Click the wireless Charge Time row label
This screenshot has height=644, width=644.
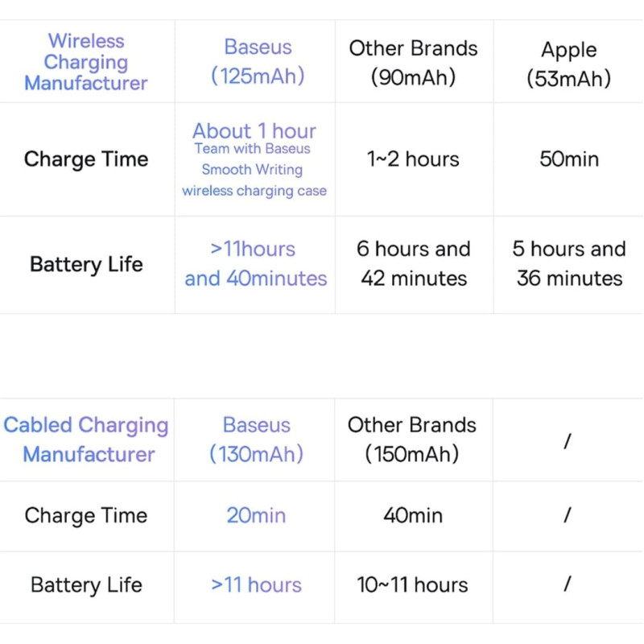pos(86,159)
